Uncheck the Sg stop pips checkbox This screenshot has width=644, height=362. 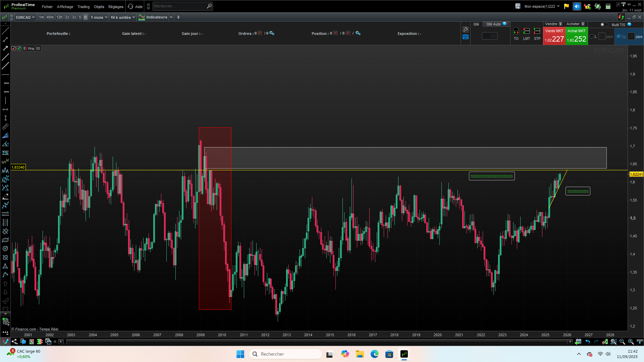619,37
